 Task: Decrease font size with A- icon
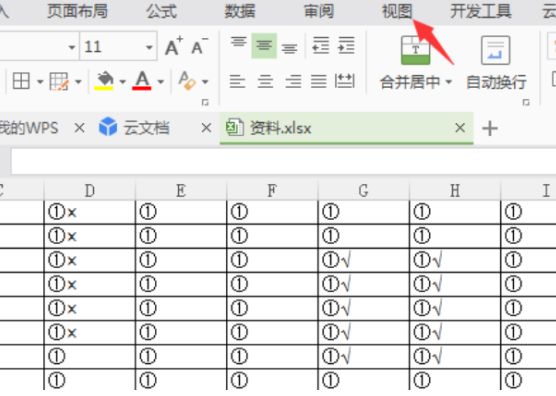[x=200, y=46]
